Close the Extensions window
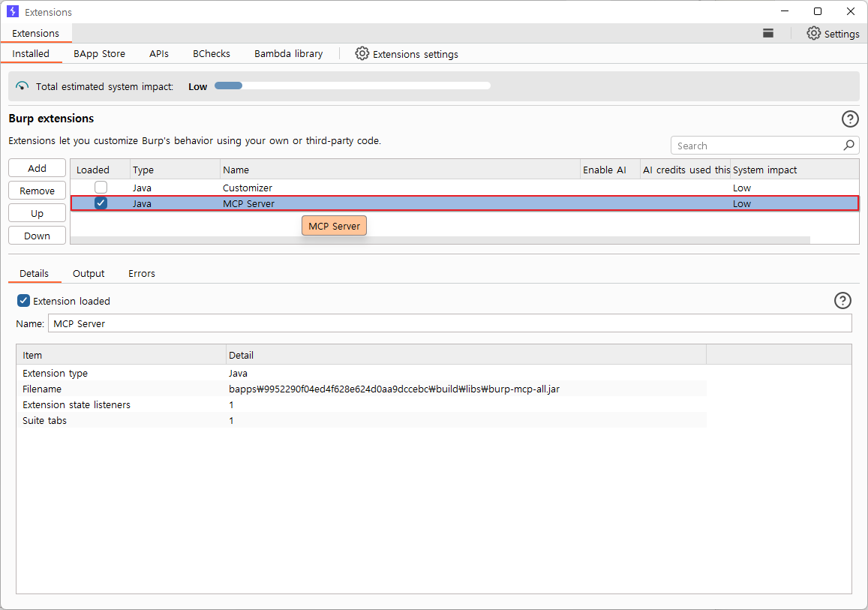This screenshot has width=868, height=610. click(x=851, y=11)
